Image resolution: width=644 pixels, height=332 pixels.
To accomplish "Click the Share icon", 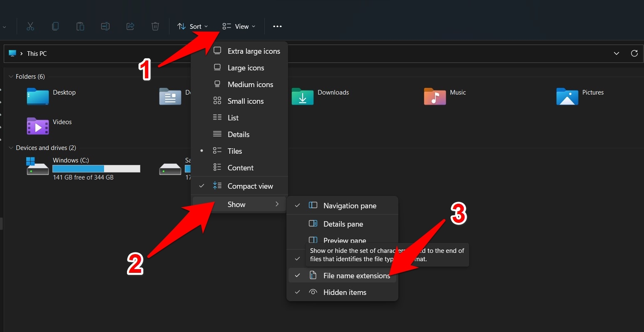I will click(130, 26).
